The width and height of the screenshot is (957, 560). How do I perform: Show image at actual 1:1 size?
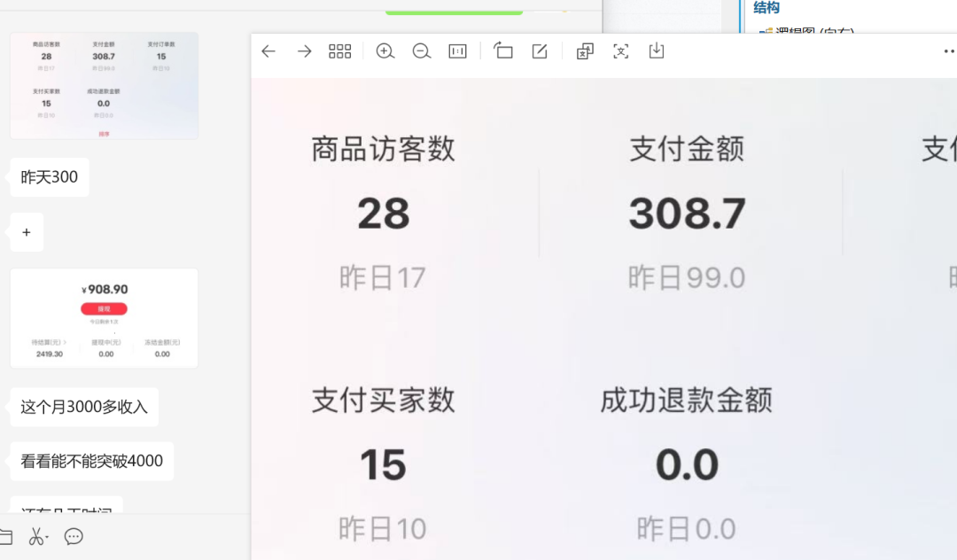tap(457, 51)
